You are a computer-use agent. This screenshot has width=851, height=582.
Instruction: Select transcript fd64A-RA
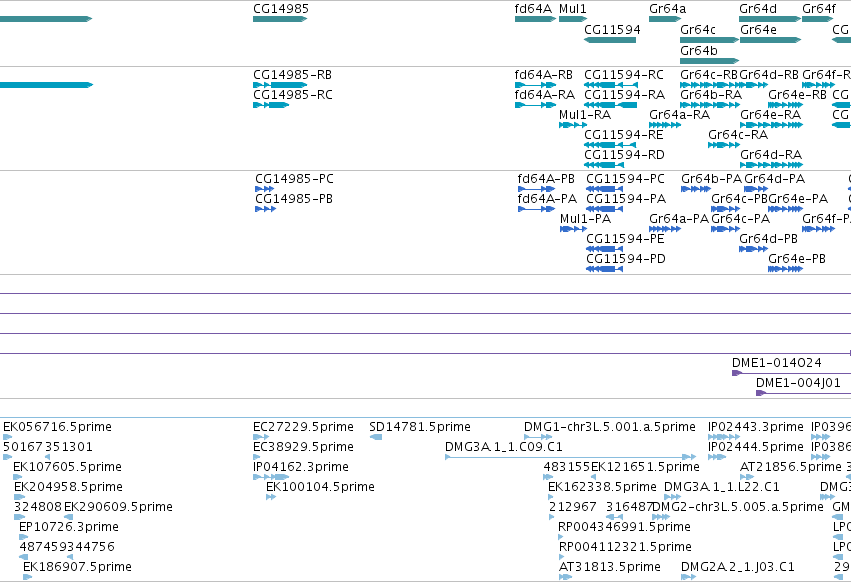(535, 105)
